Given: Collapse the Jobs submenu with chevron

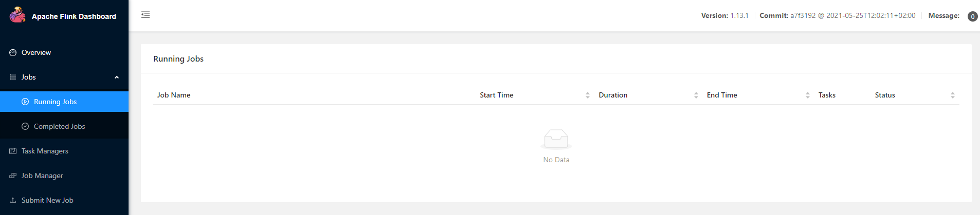Looking at the screenshot, I should tap(117, 77).
